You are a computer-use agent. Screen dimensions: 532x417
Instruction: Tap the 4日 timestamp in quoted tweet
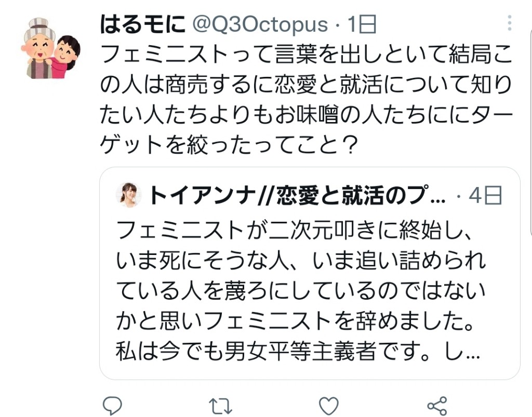pos(485,196)
